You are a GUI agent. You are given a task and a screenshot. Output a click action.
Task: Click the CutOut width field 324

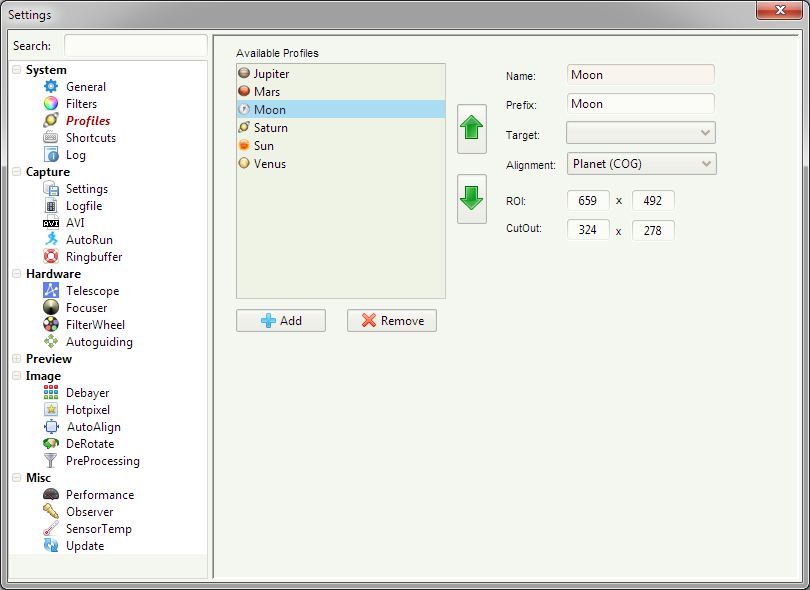(x=588, y=230)
